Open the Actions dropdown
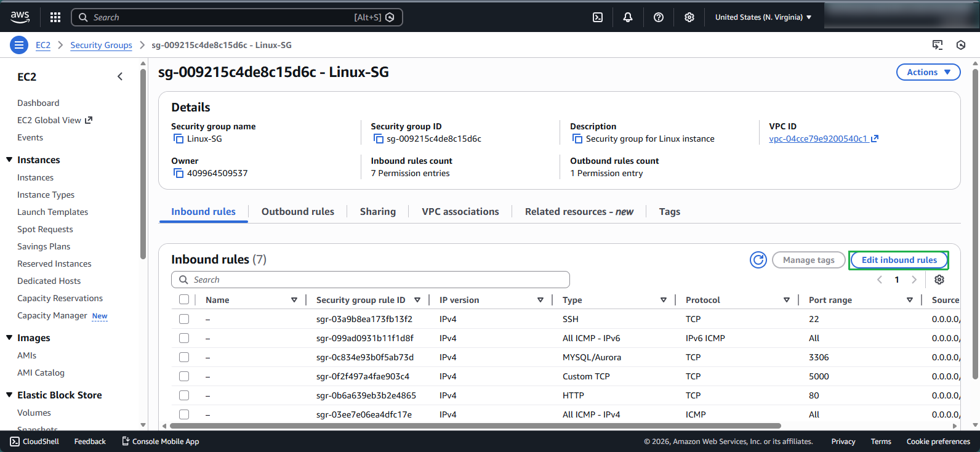980x452 pixels. click(928, 72)
